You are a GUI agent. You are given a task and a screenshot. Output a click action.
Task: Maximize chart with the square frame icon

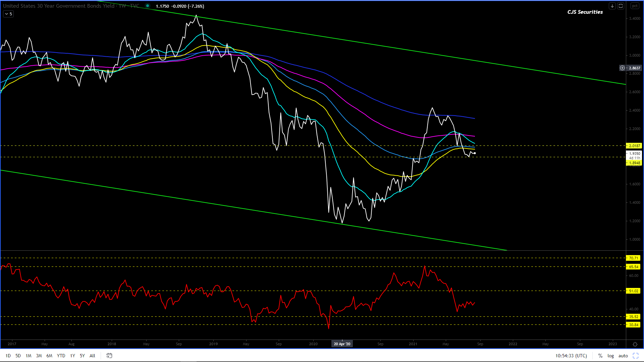pos(621,6)
